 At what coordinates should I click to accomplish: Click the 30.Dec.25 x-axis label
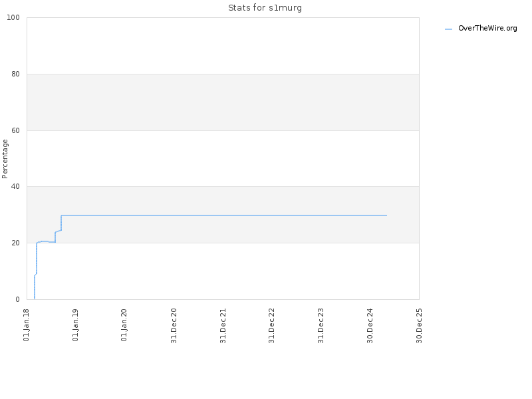419,326
